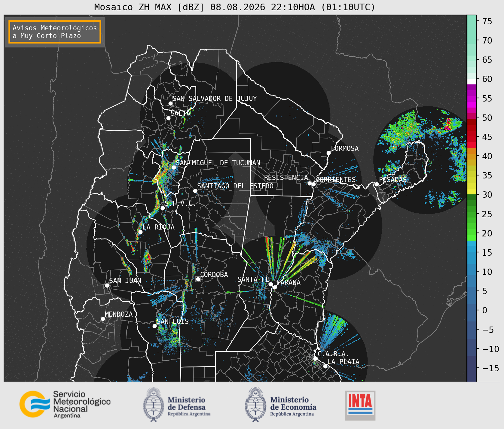Image resolution: width=504 pixels, height=429 pixels.
Task: Open Avisos Meteorológicos a Muy Corto Plazo
Action: 55,32
